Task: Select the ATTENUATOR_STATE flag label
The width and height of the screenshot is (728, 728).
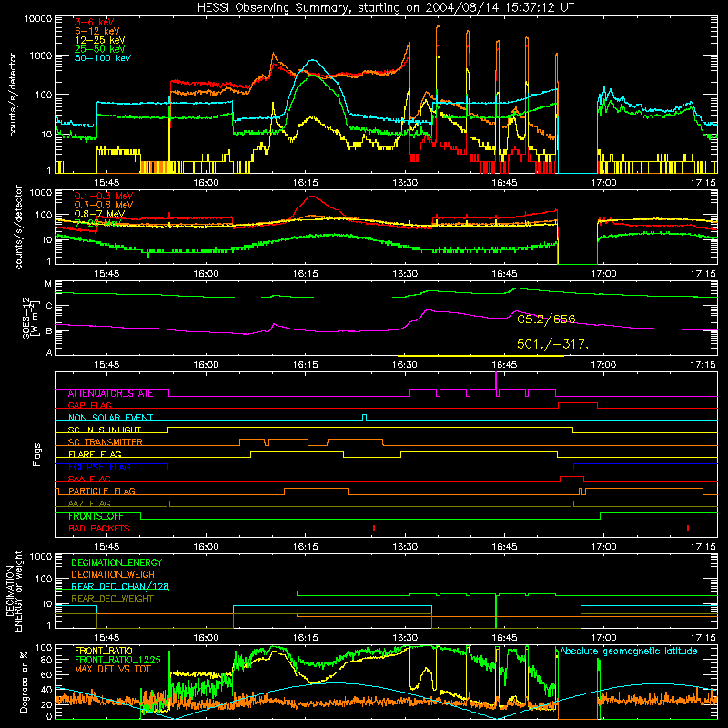Action: click(x=110, y=394)
